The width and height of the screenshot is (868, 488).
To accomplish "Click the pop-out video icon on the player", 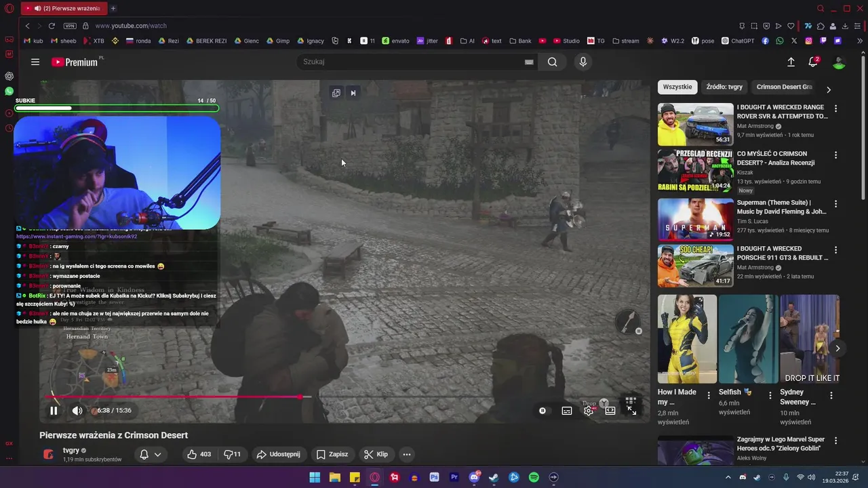I will click(x=336, y=93).
